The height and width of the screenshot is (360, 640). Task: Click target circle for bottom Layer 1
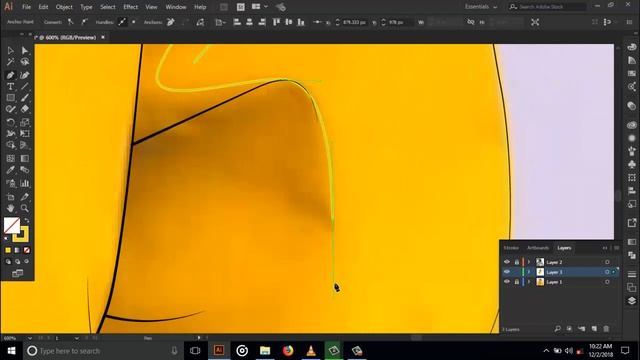click(x=607, y=282)
